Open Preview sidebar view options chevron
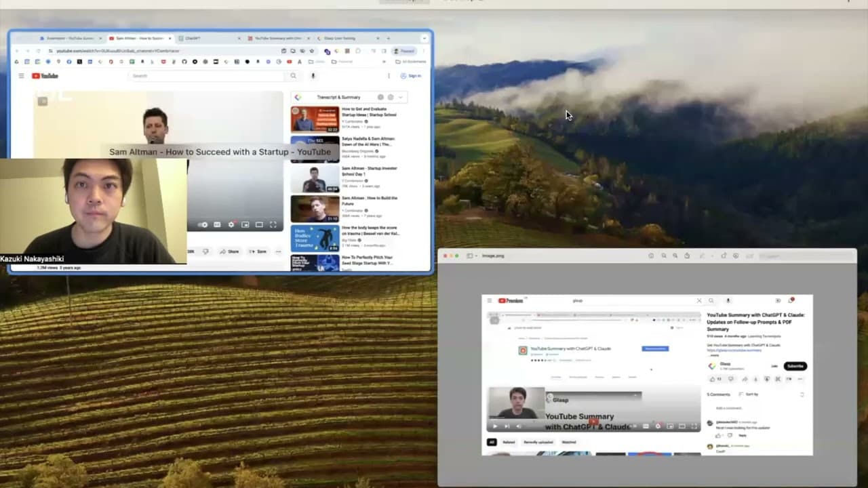 pos(476,256)
